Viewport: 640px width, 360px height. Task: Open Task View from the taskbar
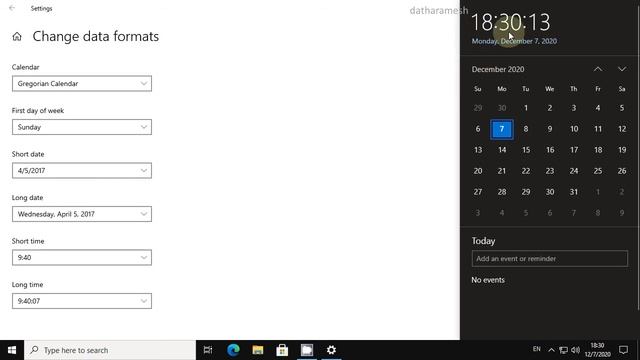pyautogui.click(x=208, y=350)
